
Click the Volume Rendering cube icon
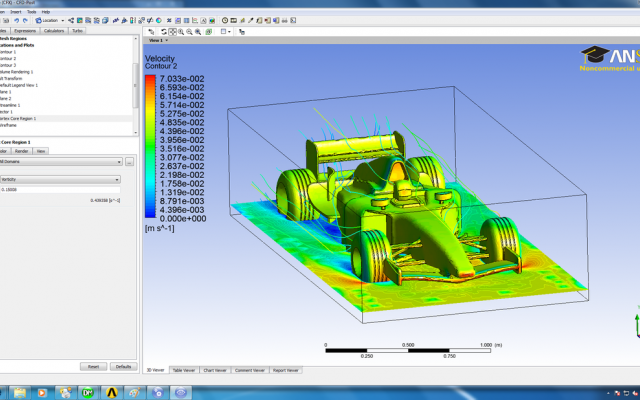tap(105, 20)
